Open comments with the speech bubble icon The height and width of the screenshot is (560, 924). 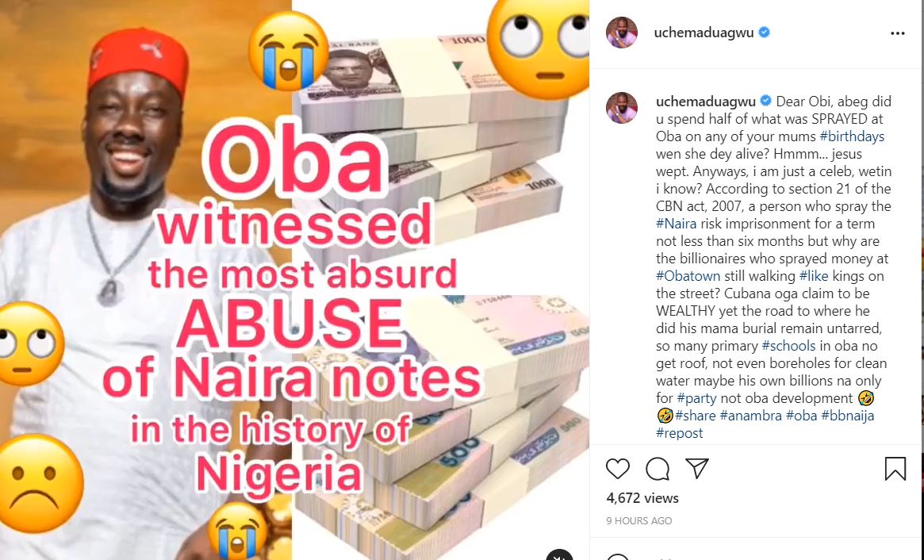(657, 469)
